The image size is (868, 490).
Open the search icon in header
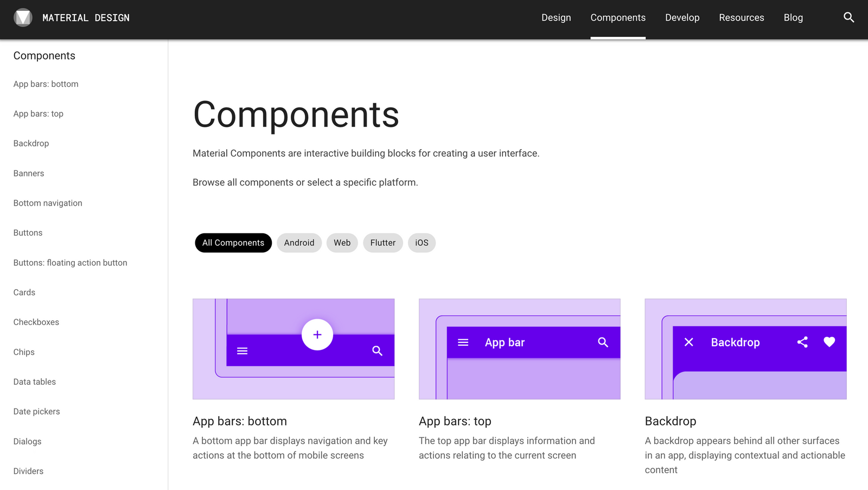pos(849,17)
